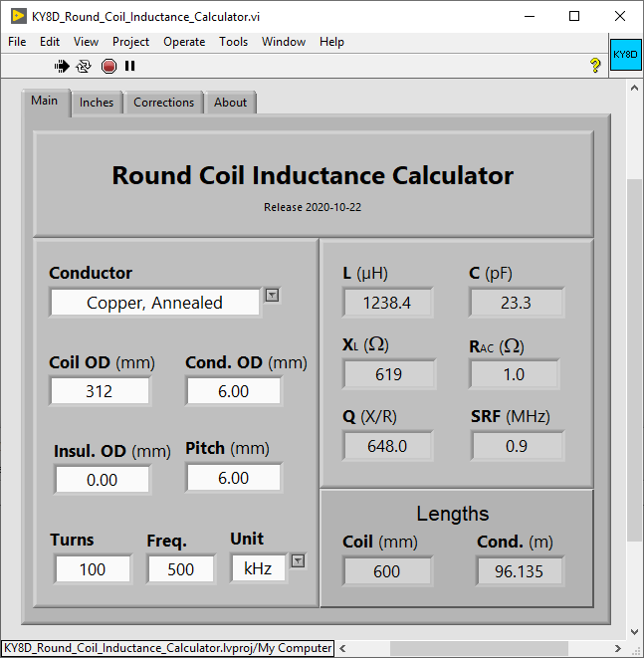
Task: Click the Run Continuously icon
Action: (x=84, y=67)
